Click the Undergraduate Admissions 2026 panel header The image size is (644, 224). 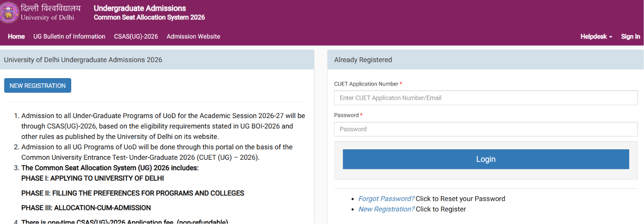157,60
